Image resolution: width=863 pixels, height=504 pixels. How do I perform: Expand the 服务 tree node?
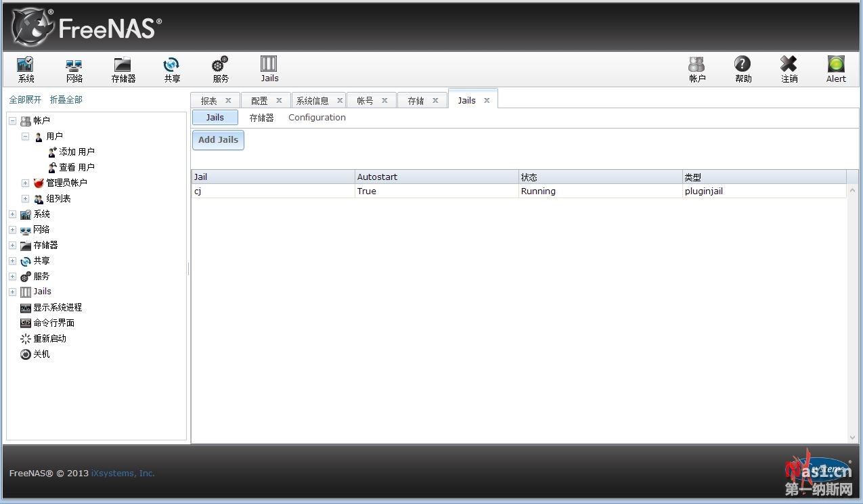[x=12, y=276]
